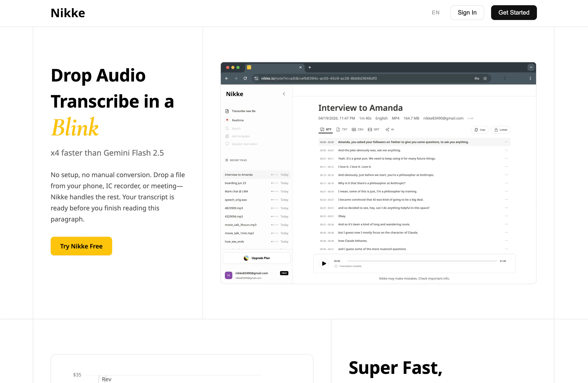This screenshot has height=383, width=588.
Task: Open the movie_talk_1min.mp3 file
Action: [x=256, y=233]
